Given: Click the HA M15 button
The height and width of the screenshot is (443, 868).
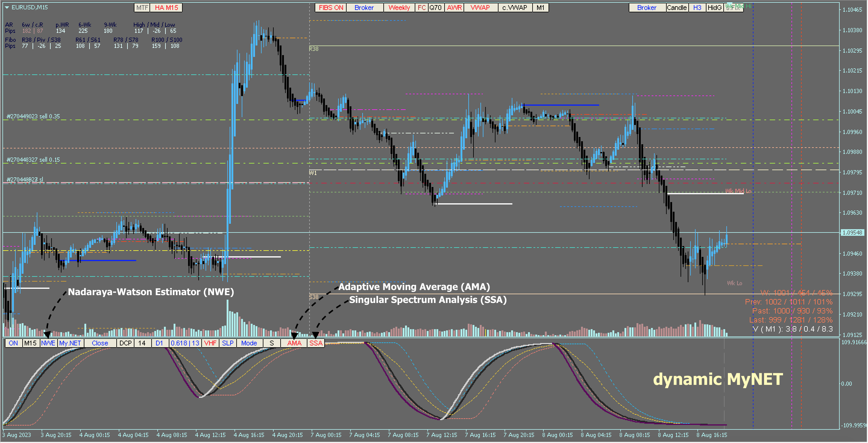Looking at the screenshot, I should (x=166, y=8).
